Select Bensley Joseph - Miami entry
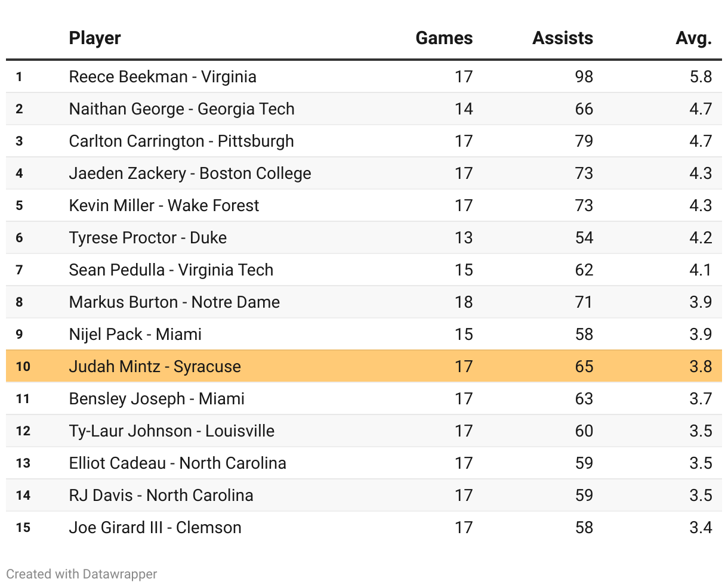This screenshot has height=588, width=728. [x=156, y=399]
